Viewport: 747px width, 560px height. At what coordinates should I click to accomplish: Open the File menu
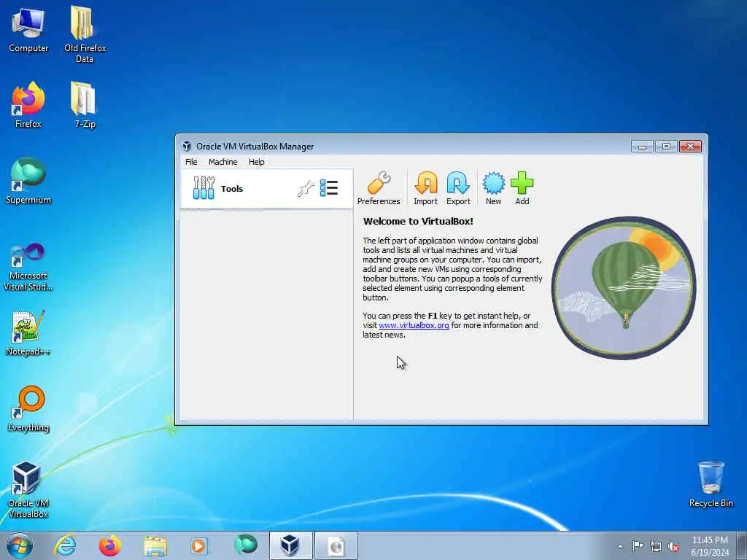[191, 162]
